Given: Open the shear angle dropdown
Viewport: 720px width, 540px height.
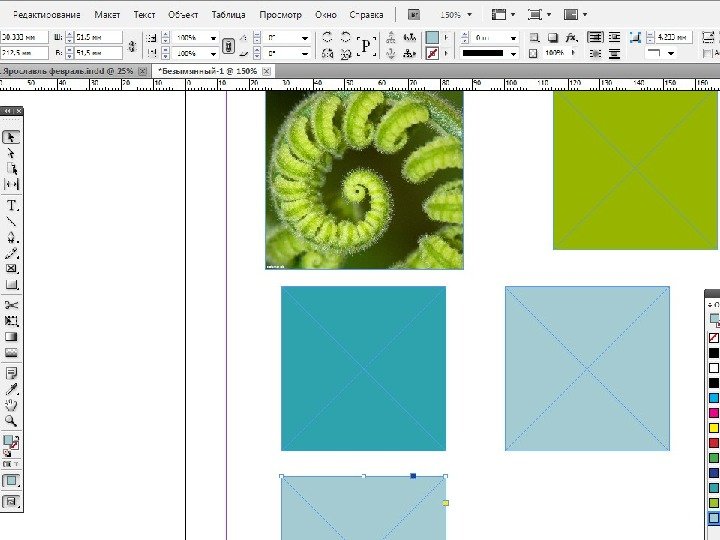Looking at the screenshot, I should (x=305, y=54).
